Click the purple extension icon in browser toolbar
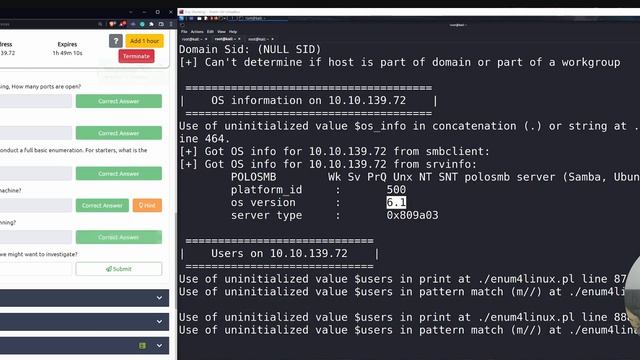 (133, 24)
